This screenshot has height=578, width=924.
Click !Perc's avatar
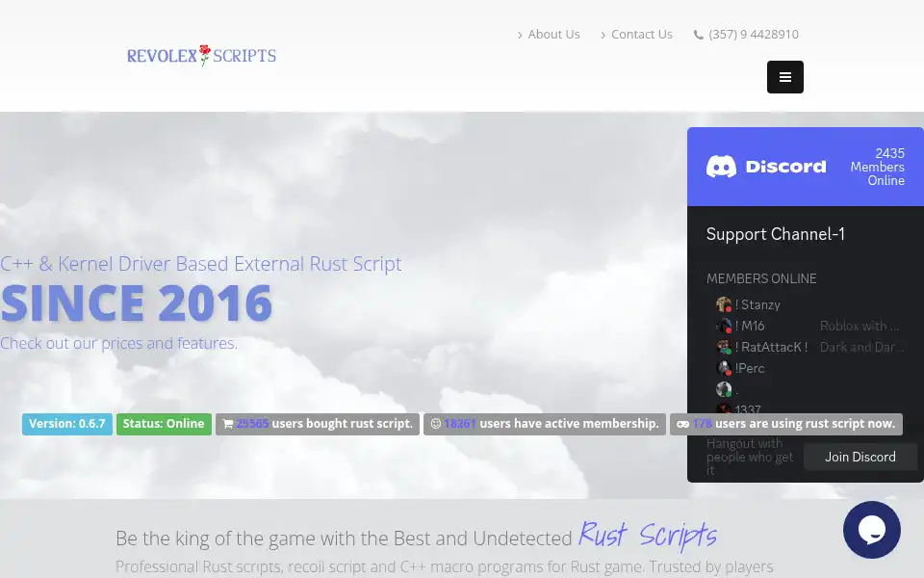724,368
